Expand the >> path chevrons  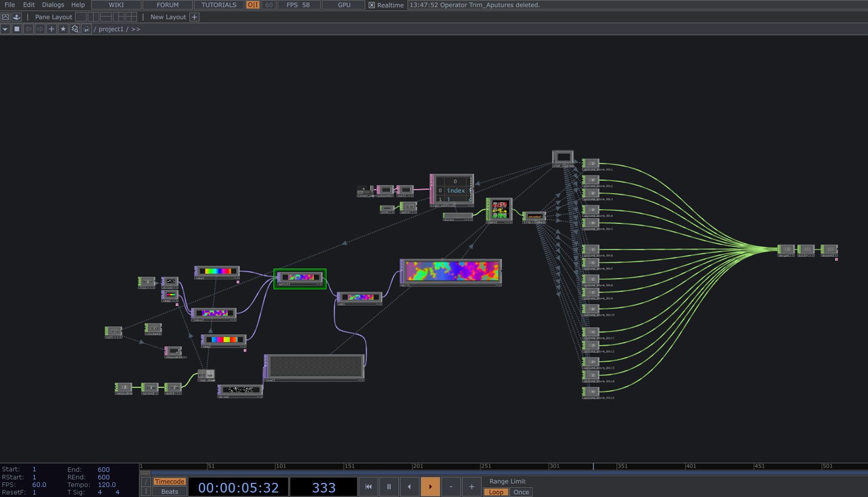tap(136, 29)
